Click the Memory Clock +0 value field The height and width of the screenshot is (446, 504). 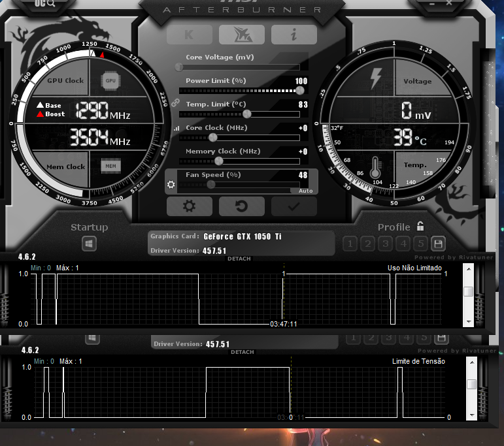pyautogui.click(x=303, y=151)
